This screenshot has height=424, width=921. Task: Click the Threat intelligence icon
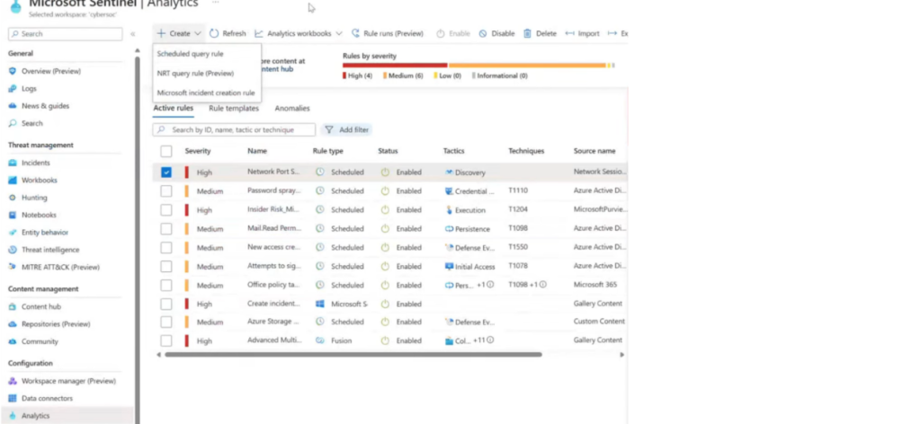tap(12, 250)
